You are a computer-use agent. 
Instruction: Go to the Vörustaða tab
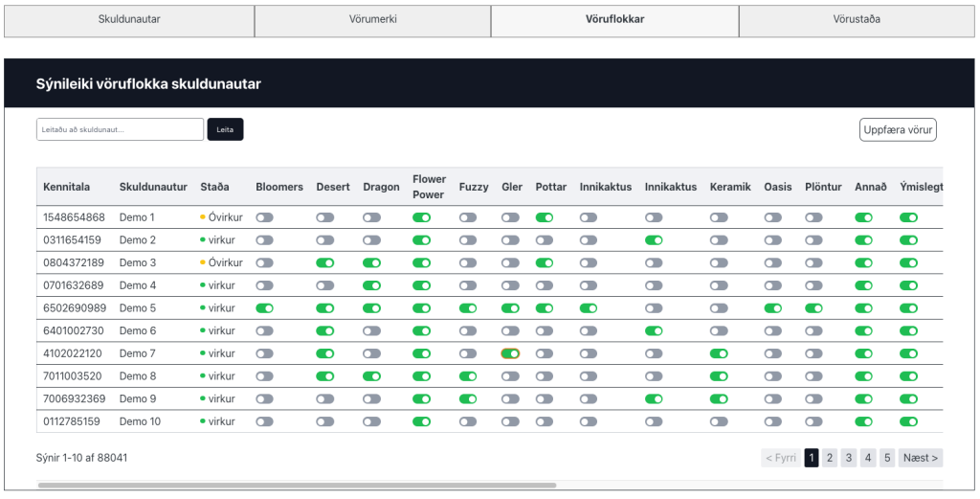(857, 20)
